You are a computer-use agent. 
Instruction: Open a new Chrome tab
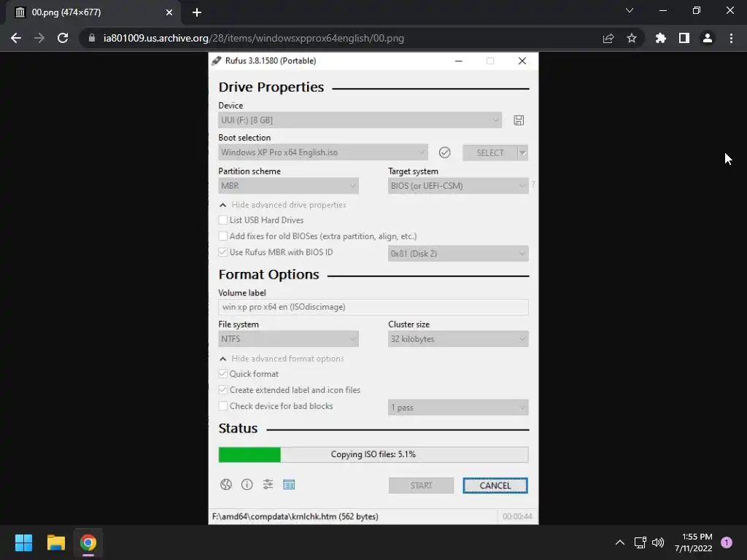(x=197, y=12)
